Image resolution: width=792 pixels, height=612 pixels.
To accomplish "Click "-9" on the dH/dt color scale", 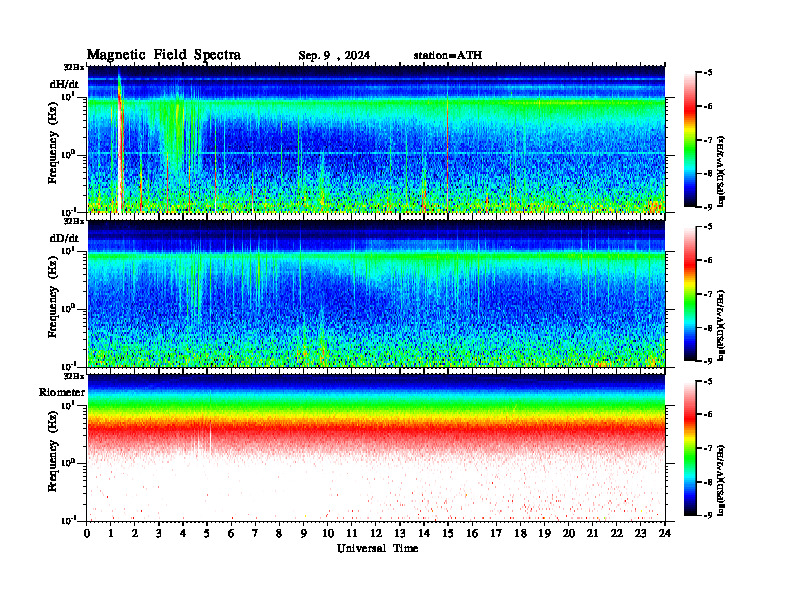I will click(708, 207).
